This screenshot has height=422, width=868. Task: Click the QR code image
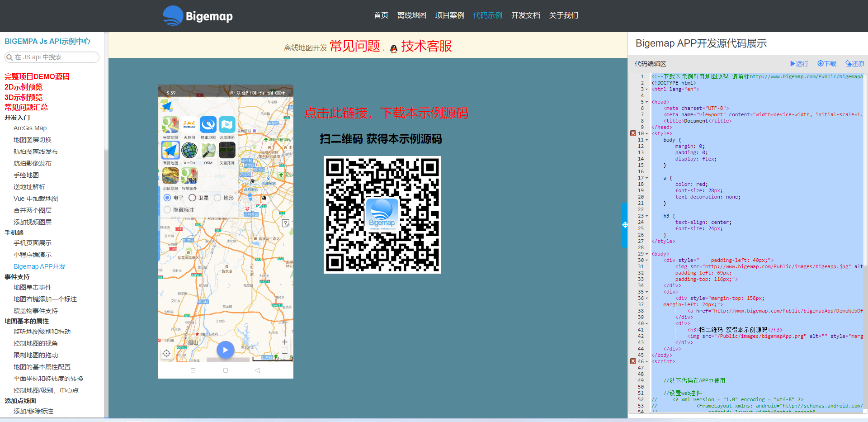pyautogui.click(x=382, y=215)
